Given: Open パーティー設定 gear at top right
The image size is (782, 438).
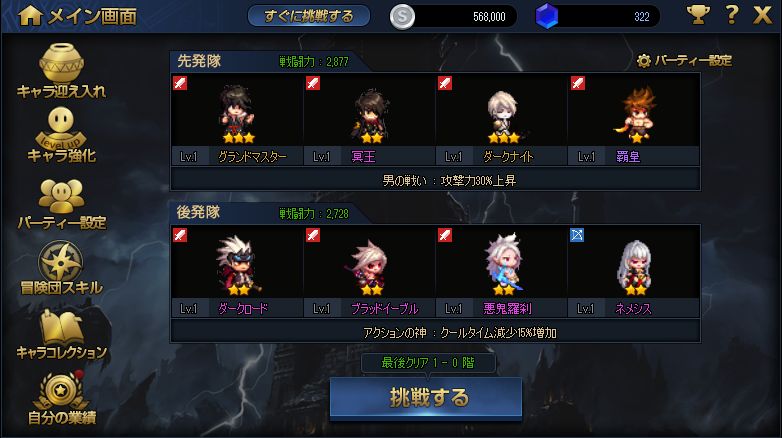Looking at the screenshot, I should [x=684, y=61].
